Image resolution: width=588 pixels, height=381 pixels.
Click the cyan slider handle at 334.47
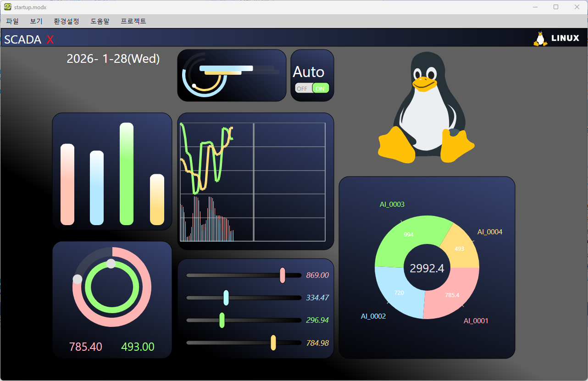tap(226, 298)
